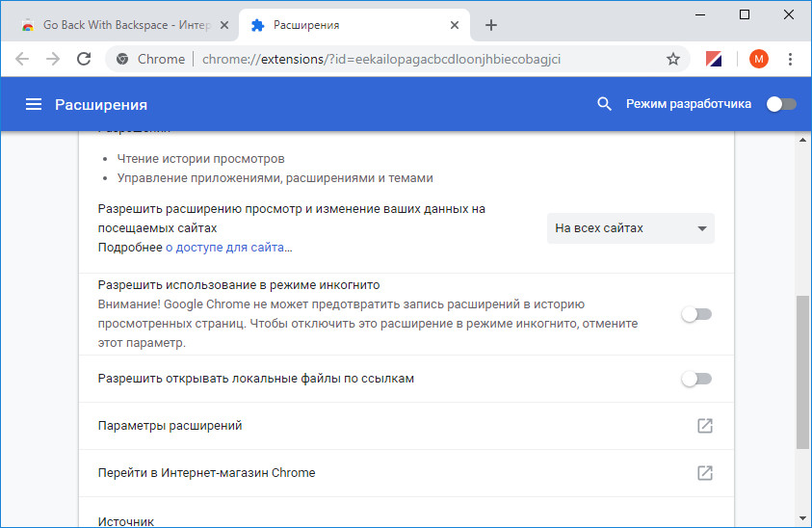Toggle allow in incognito mode switch
Viewport: 812px width, 528px height.
[695, 314]
